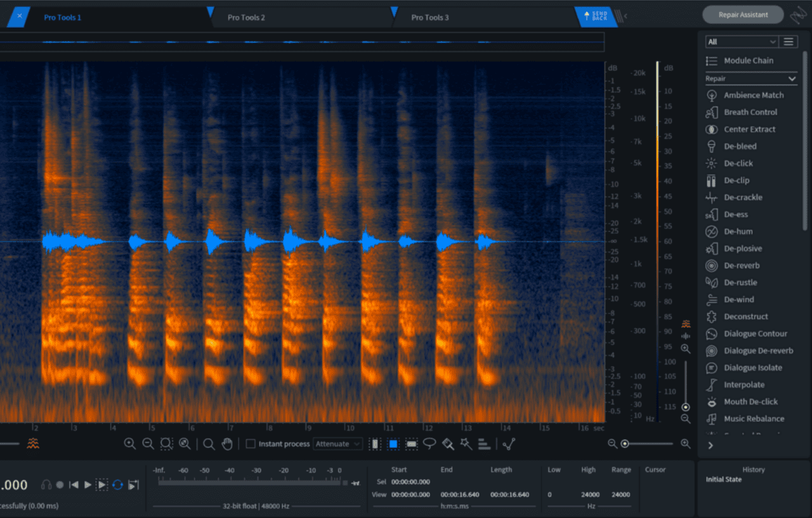Click the Repair Assistant button
The width and height of the screenshot is (812, 518).
(743, 15)
